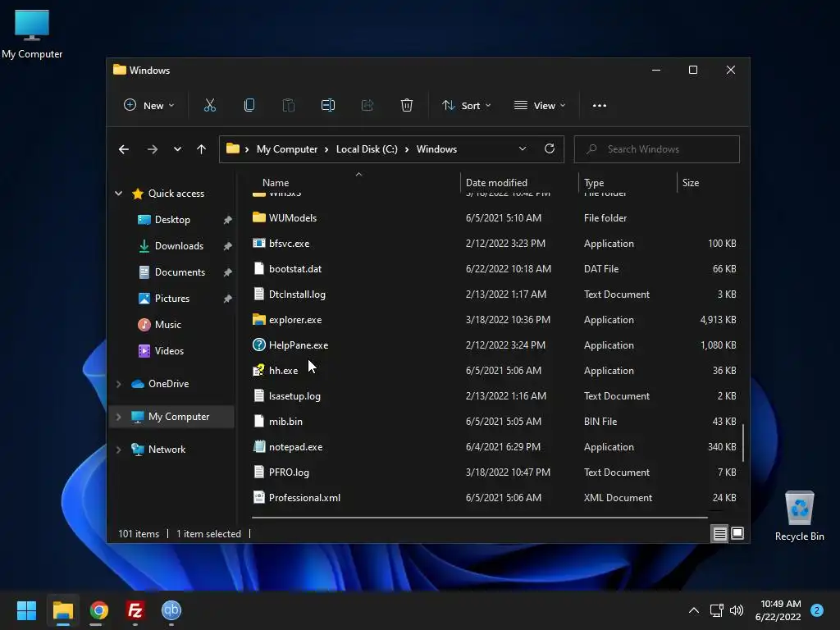Click the Cut scissors icon
The image size is (840, 630).
tap(209, 106)
